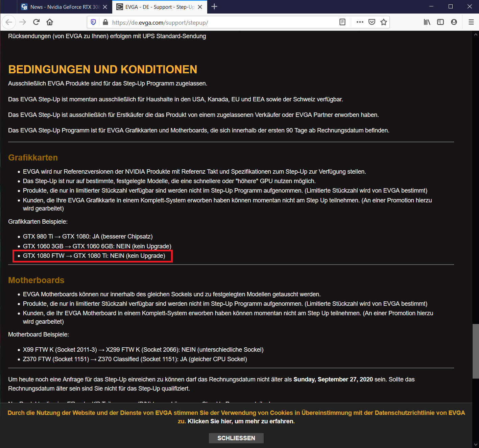This screenshot has width=479, height=448.
Task: Show the sidebars panel icon
Action: (x=440, y=22)
